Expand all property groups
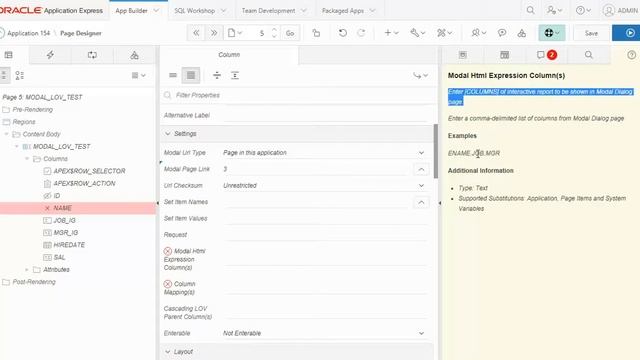The height and width of the screenshot is (360, 640). click(235, 75)
